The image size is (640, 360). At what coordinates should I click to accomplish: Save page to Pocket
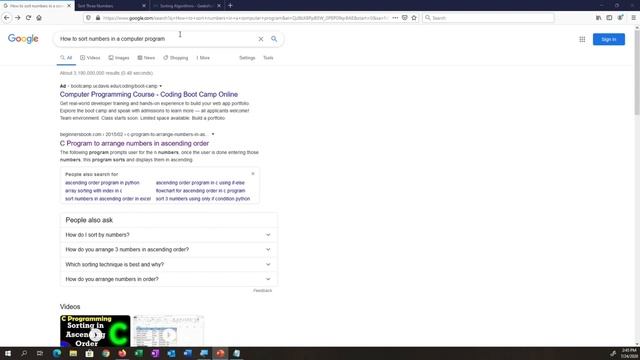tap(404, 18)
